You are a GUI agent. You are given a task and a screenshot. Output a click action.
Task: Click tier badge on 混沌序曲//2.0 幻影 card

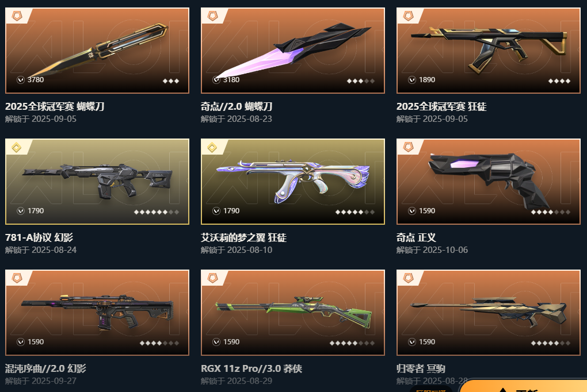point(17,278)
